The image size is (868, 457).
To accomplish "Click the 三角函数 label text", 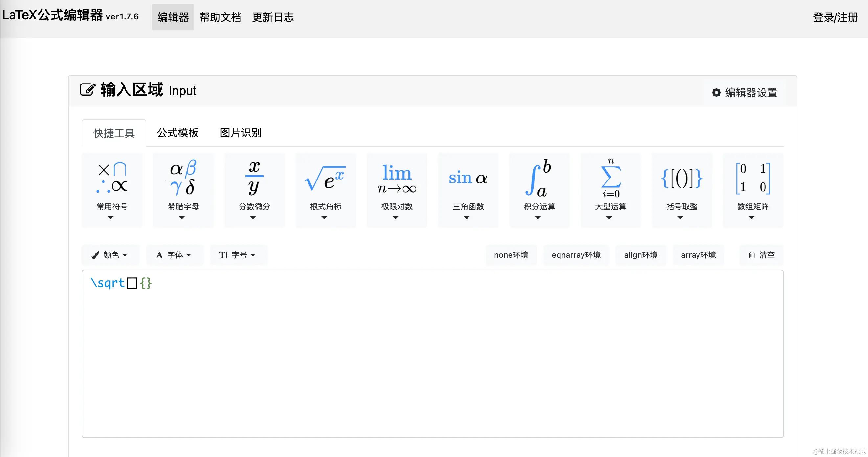I will 468,206.
